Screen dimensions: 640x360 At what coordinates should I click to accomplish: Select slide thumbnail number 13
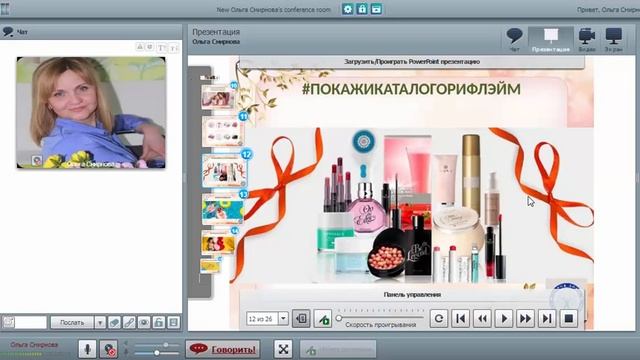click(222, 209)
